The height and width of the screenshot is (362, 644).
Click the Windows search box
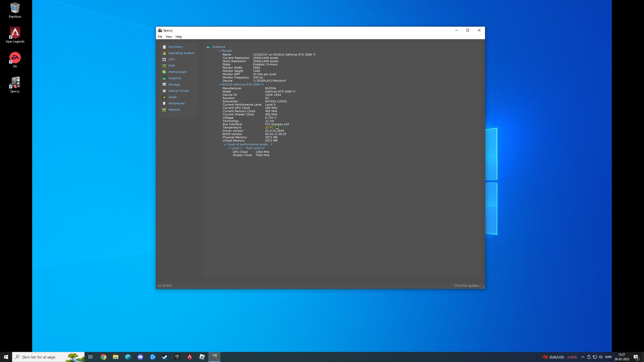pyautogui.click(x=48, y=357)
